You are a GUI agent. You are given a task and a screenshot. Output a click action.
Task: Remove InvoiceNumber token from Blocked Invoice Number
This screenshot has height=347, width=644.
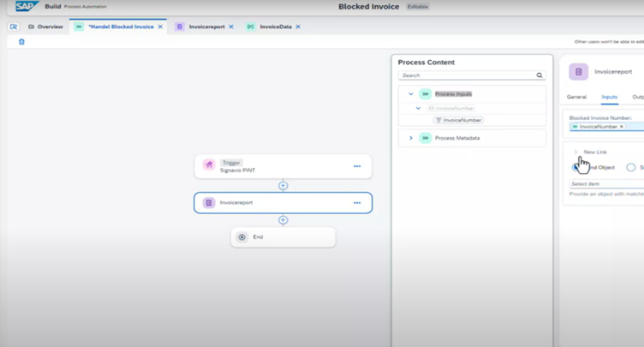click(622, 127)
